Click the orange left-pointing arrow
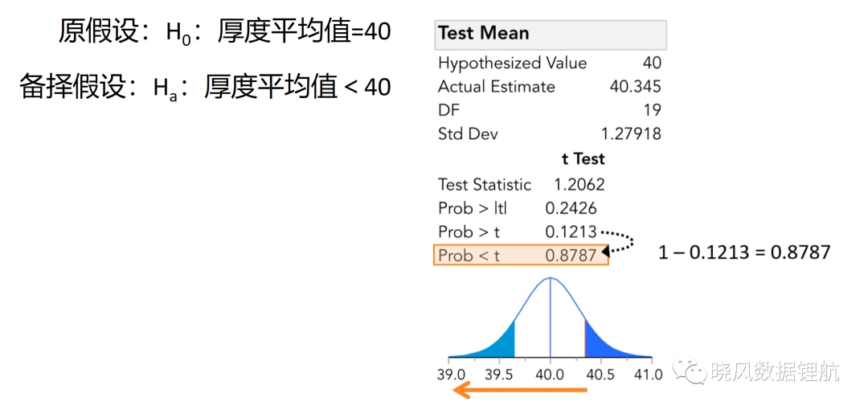Viewport: 868px width, 410px height. [x=519, y=391]
